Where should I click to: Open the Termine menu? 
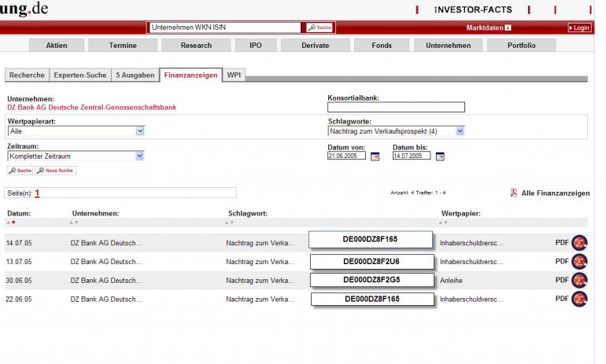(123, 45)
